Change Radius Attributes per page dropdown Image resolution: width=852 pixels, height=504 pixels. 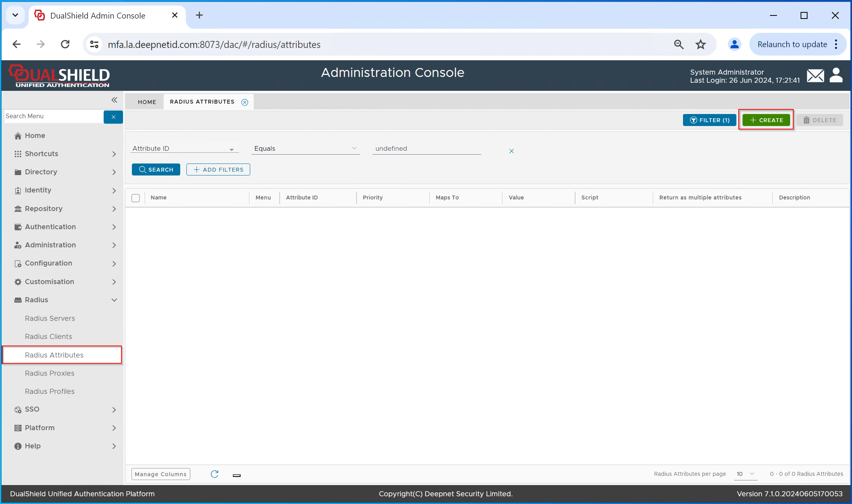pos(745,474)
